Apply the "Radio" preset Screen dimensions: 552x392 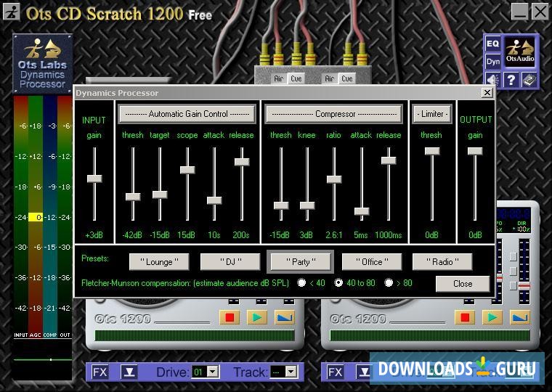point(442,262)
